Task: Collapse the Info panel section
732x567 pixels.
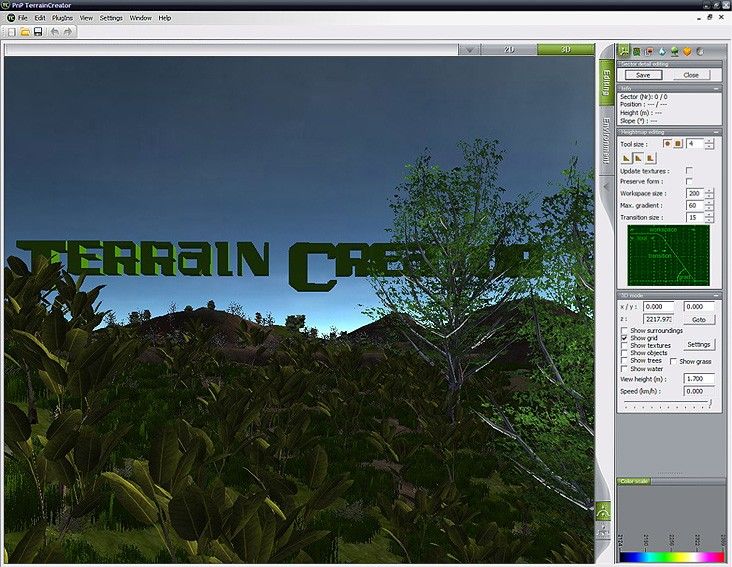Action: pos(716,88)
